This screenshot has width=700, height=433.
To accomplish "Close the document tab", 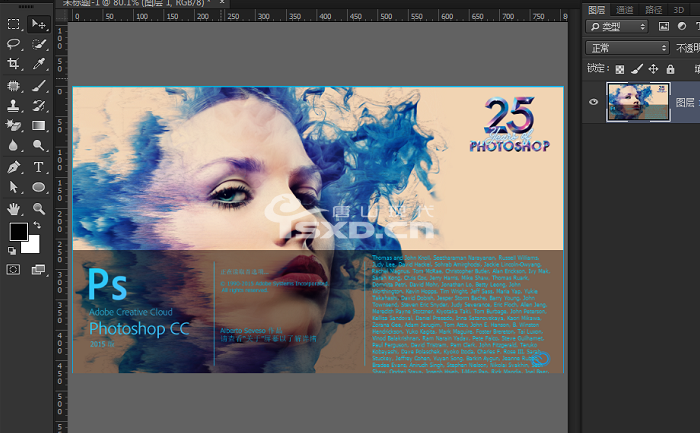I will point(221,2).
